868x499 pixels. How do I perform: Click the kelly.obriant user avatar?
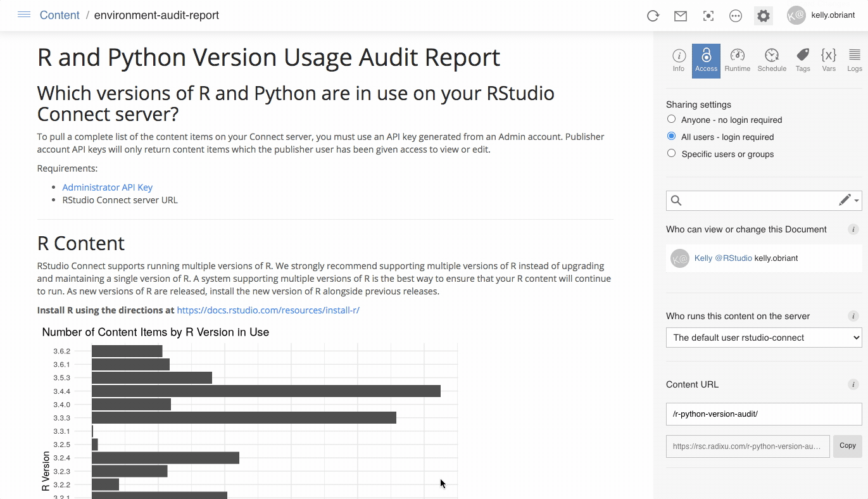coord(796,15)
